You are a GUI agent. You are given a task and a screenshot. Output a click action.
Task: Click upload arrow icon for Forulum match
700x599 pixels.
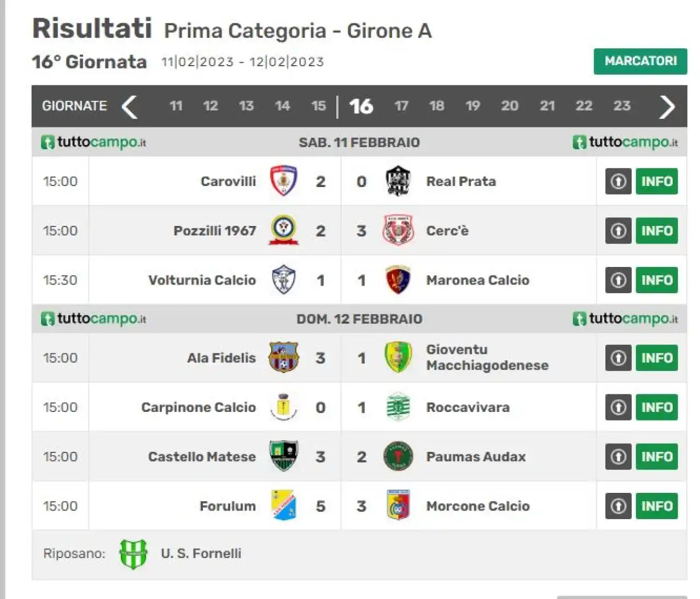click(x=619, y=506)
